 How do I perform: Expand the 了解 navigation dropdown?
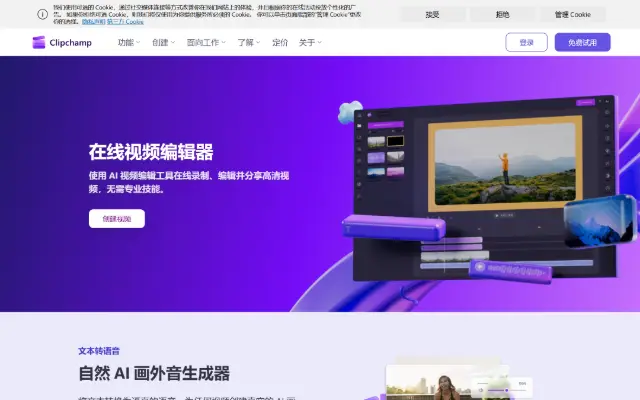249,42
